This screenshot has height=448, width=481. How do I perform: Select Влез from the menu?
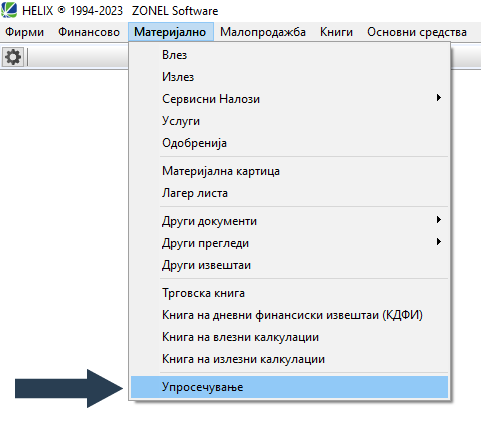pyautogui.click(x=289, y=55)
